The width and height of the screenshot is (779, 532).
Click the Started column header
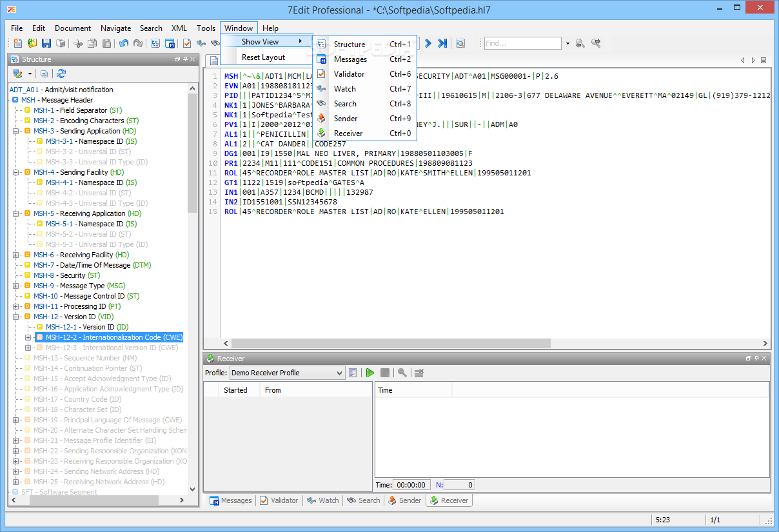(x=240, y=390)
